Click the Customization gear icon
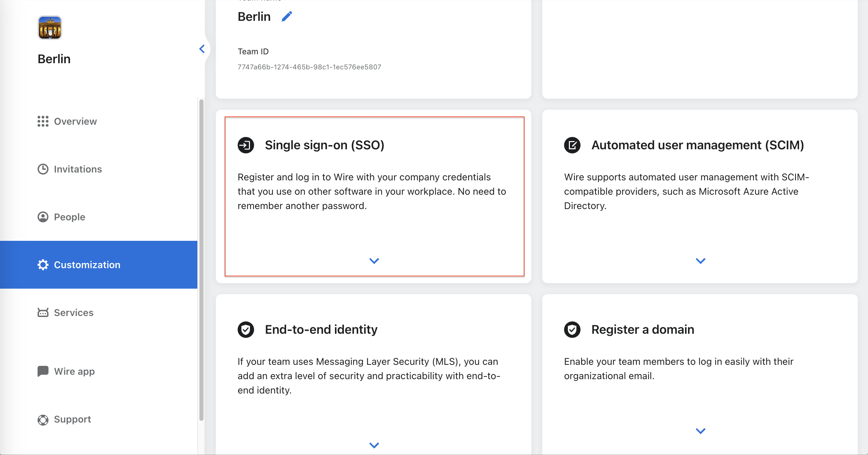Image resolution: width=868 pixels, height=455 pixels. (x=43, y=265)
